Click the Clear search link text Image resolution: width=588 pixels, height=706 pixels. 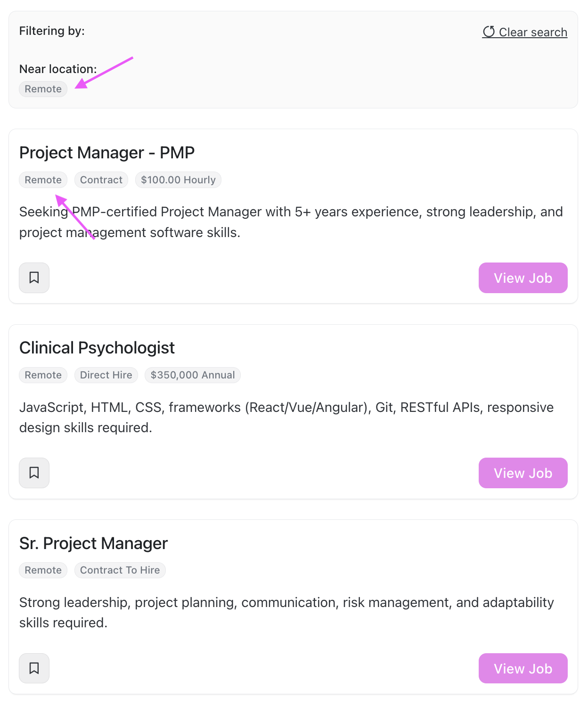pos(533,32)
